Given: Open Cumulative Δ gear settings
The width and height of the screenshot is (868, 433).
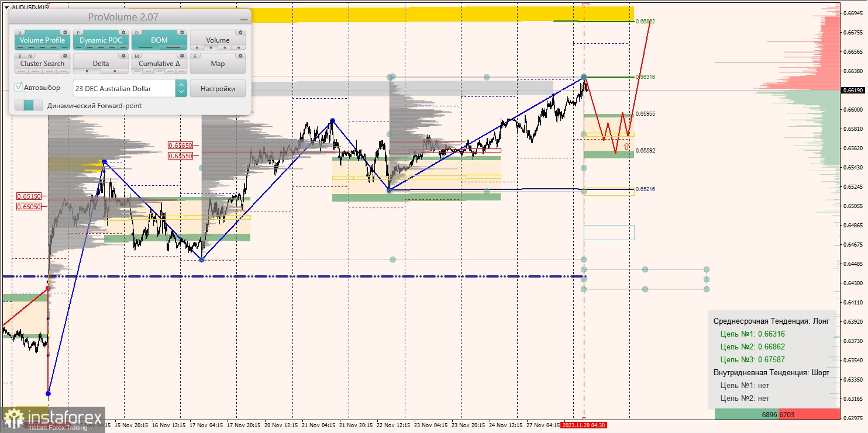Looking at the screenshot, I should pos(182,56).
